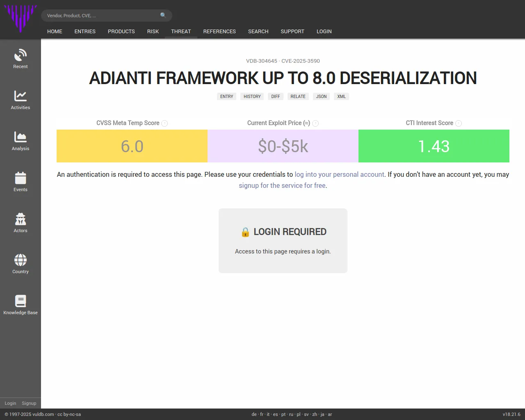The height and width of the screenshot is (420, 525).
Task: Click the 'VDB-304645 · CVE-2025-3590' identifier text
Action: click(283, 61)
